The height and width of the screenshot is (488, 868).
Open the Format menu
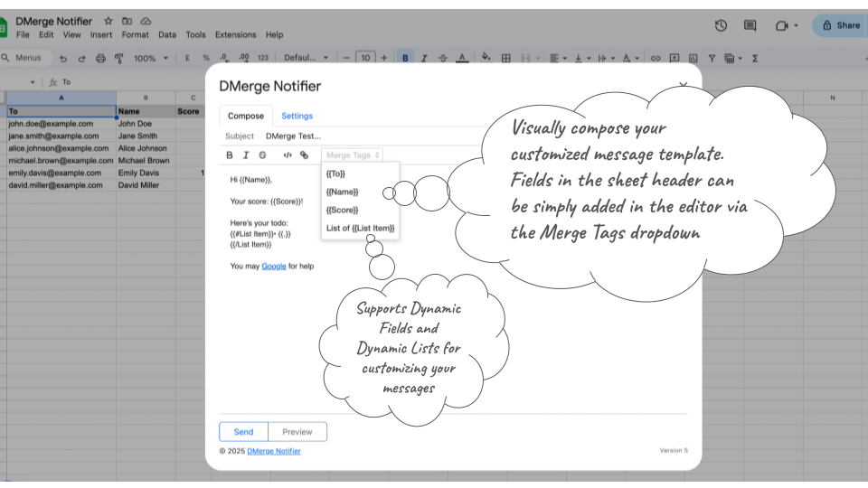point(135,34)
